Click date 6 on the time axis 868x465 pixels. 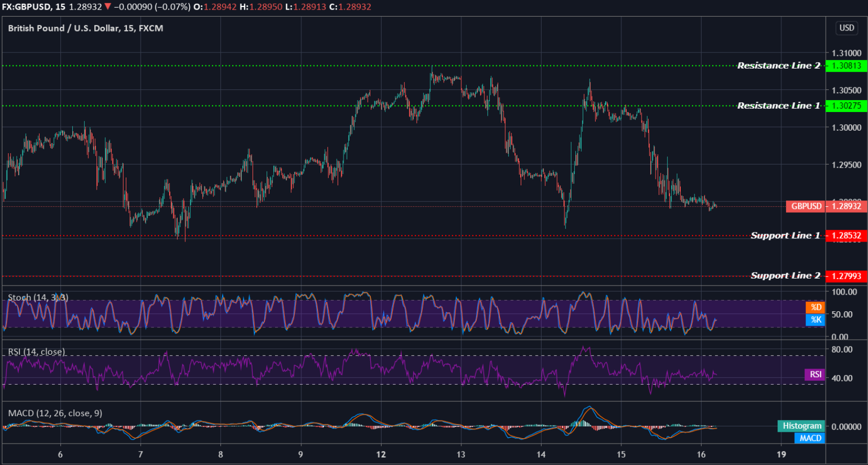coord(60,454)
